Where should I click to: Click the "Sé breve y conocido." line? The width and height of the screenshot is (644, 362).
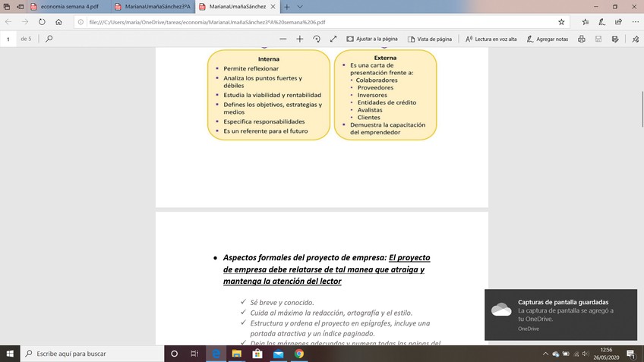282,303
